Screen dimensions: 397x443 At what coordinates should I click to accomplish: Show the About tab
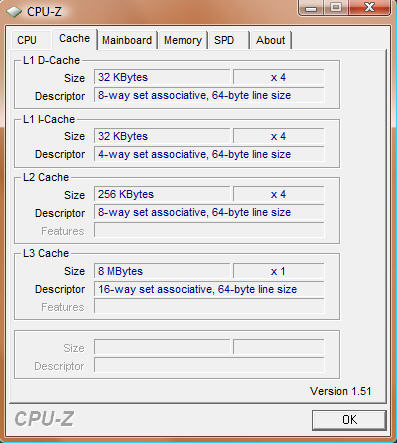coord(271,40)
